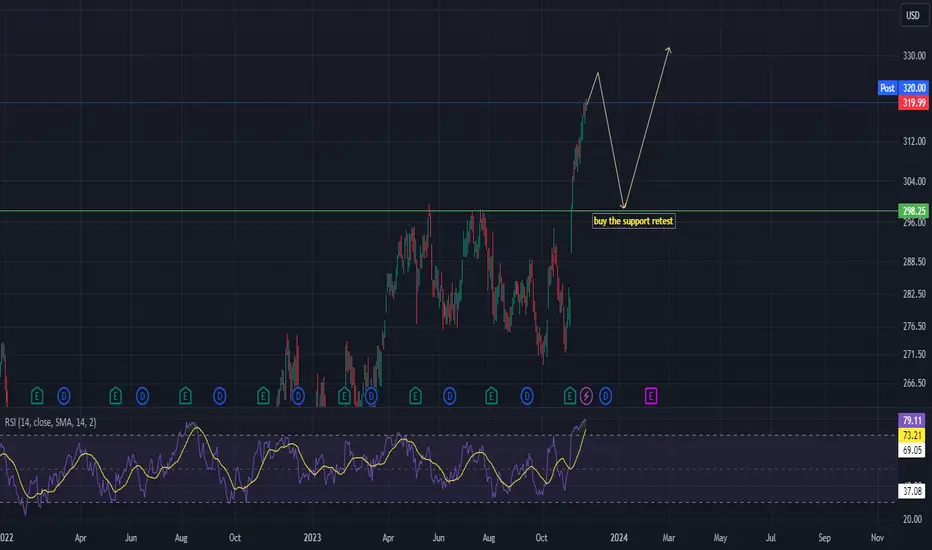The image size is (932, 550).
Task: Select the green 298.25 support line label
Action: point(914,211)
